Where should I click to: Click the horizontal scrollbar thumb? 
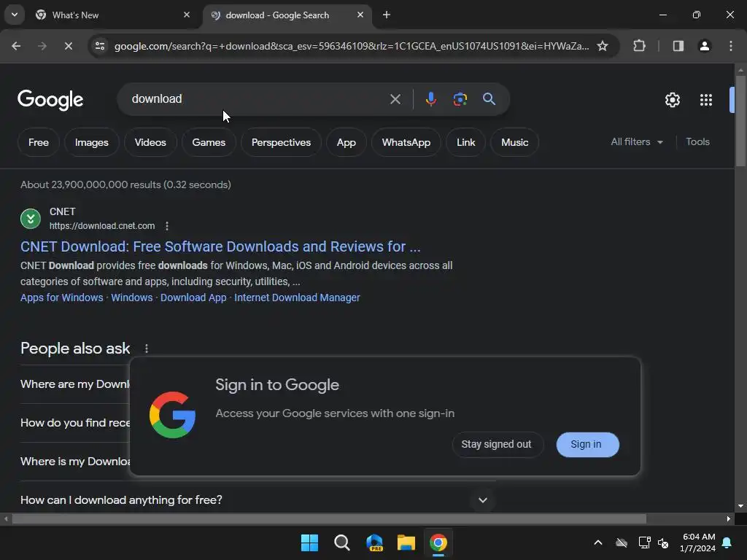(x=329, y=518)
